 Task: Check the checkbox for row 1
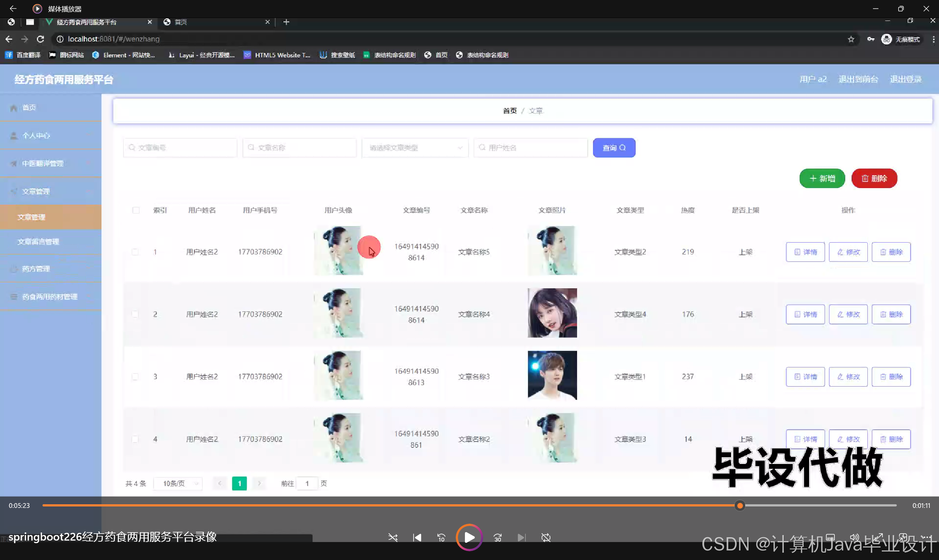(x=135, y=252)
